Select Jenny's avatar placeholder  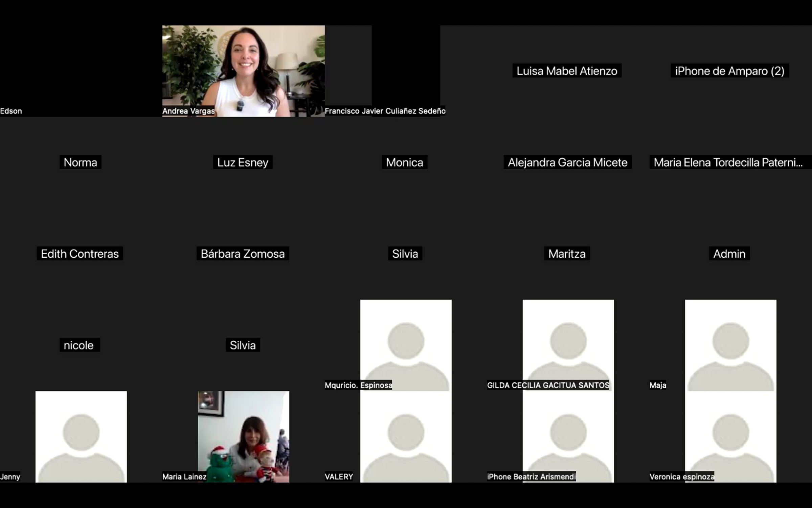[81, 437]
